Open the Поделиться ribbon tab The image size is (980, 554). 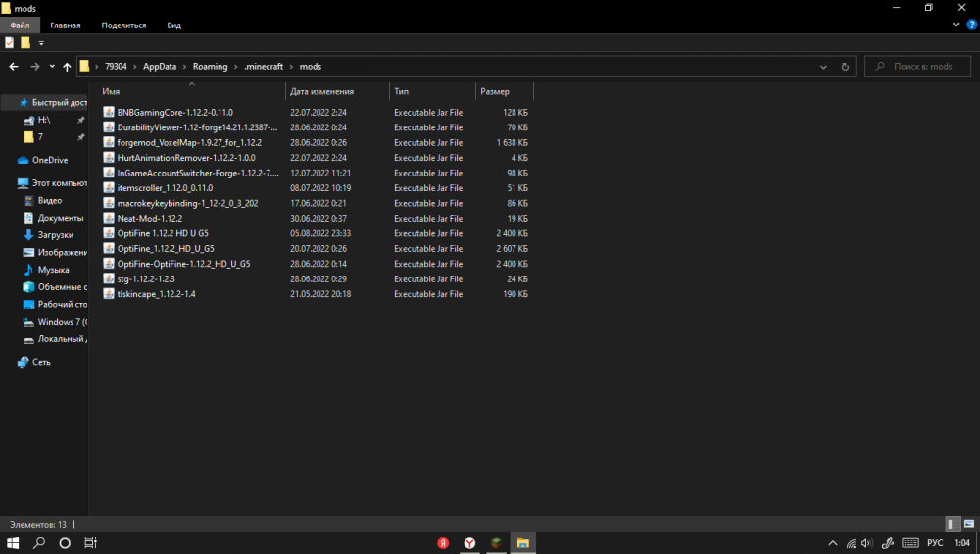[123, 25]
